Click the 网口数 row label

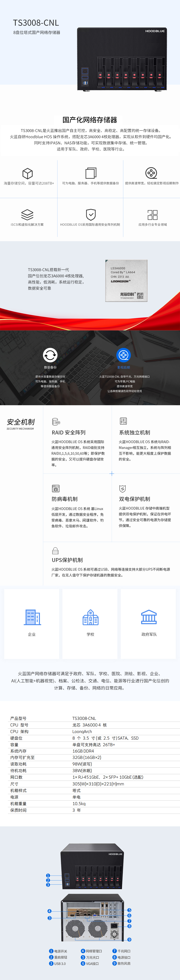(16, 777)
